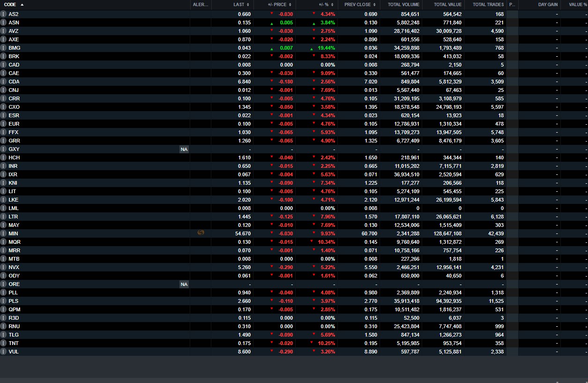Click the DAY GAIN column header
This screenshot has width=588, height=383.
[x=548, y=5]
